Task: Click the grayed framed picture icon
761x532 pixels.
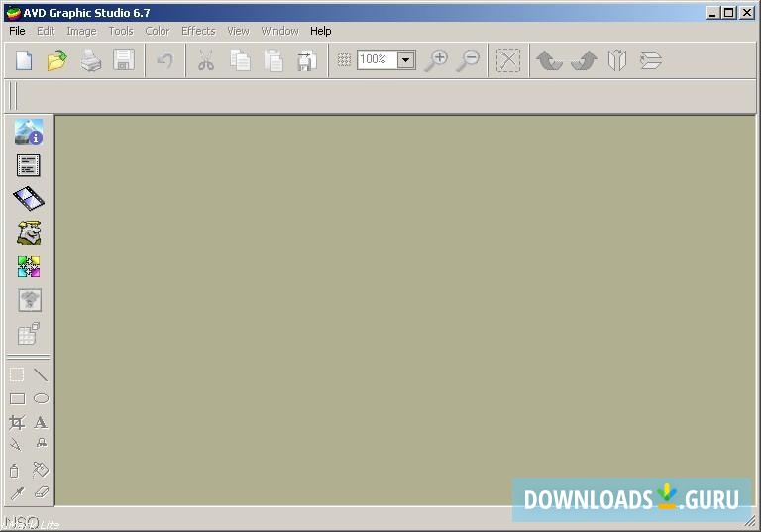Action: point(30,300)
